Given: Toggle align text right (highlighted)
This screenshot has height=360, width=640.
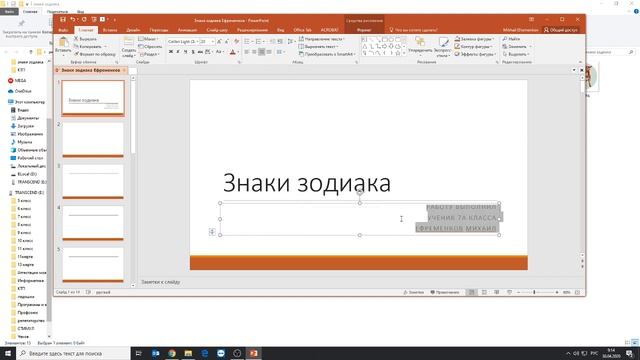Looking at the screenshot, I should tap(261, 52).
